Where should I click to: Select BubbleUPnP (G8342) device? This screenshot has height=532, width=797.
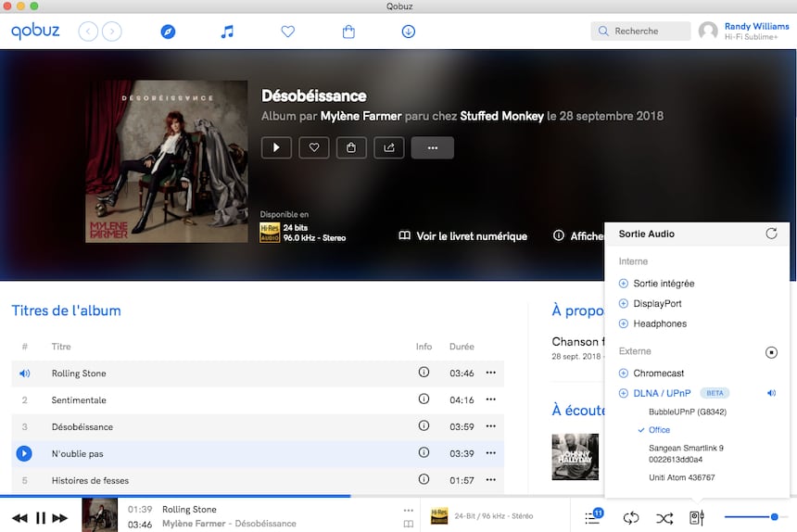click(x=688, y=412)
